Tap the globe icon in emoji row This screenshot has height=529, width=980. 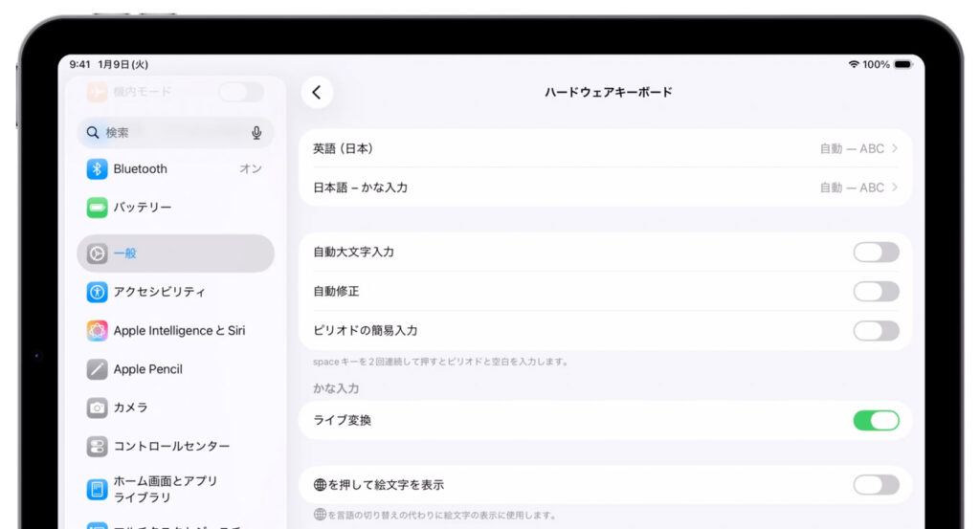click(x=320, y=485)
